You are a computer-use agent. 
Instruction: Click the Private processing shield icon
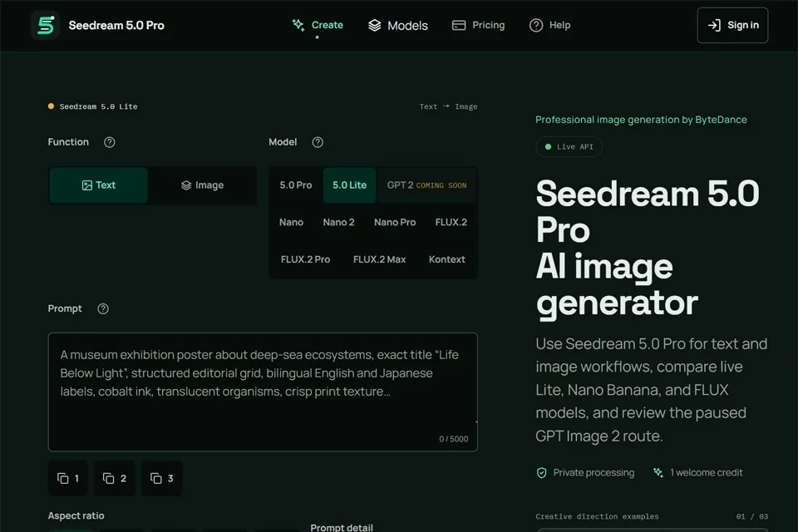[541, 473]
